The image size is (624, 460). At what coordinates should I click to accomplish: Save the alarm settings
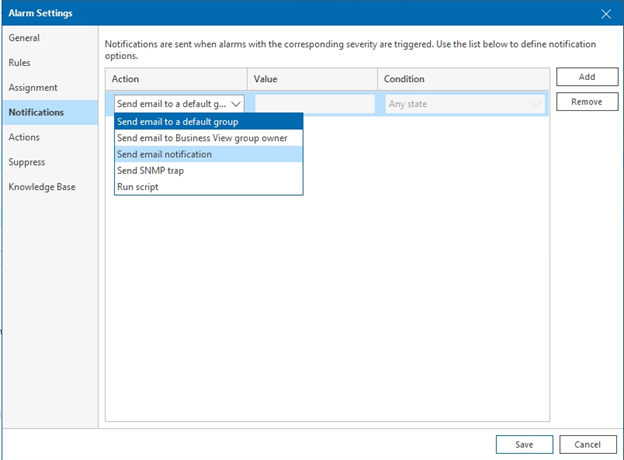(524, 444)
